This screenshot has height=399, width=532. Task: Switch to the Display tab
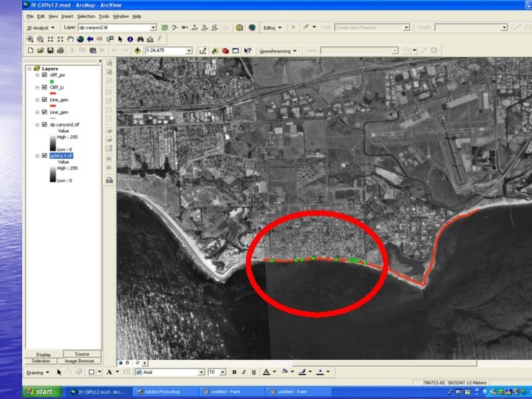click(x=44, y=354)
